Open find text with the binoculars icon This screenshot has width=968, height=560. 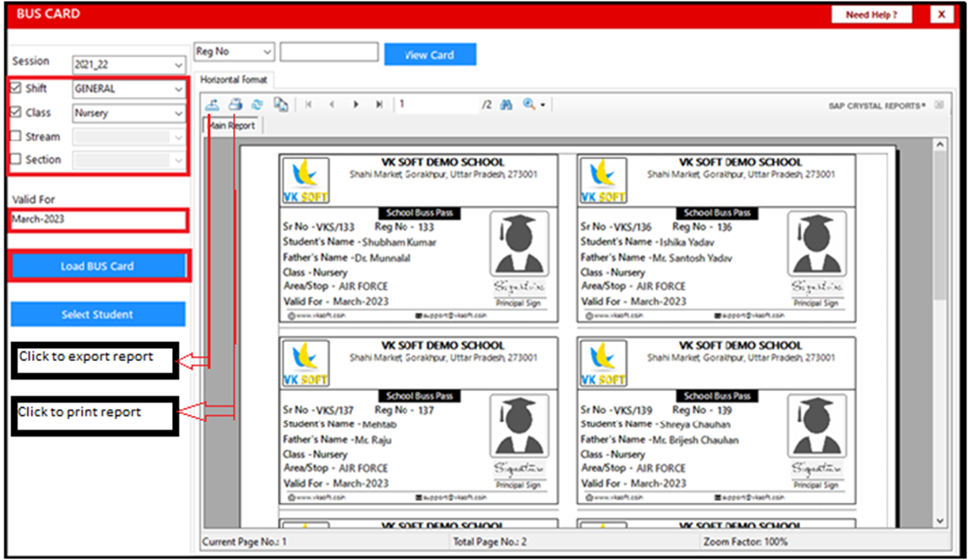(x=507, y=105)
